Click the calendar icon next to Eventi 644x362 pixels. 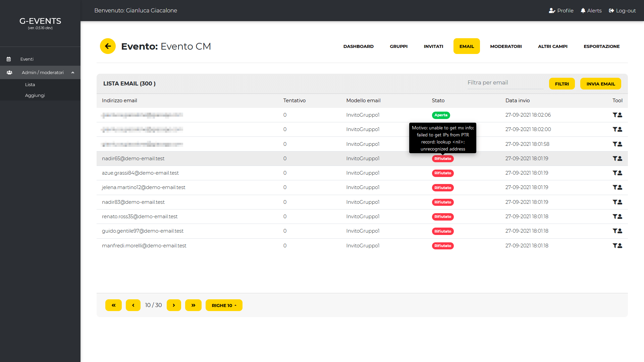9,59
